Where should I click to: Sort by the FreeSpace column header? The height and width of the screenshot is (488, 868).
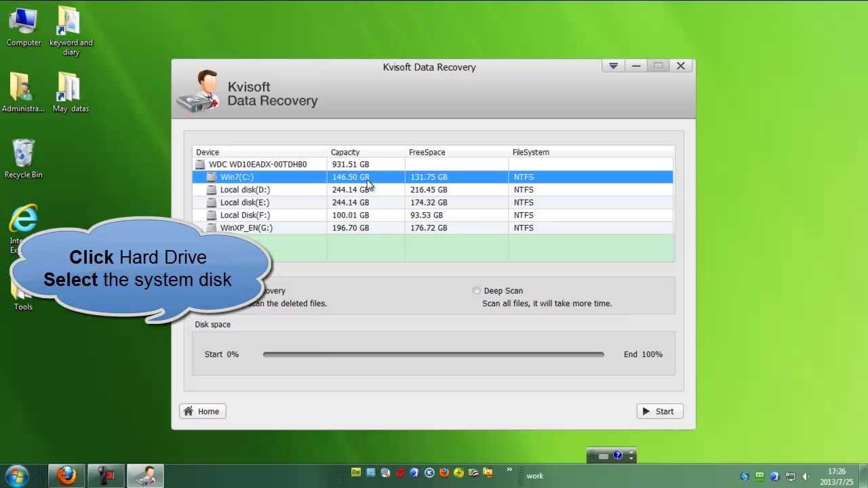[457, 152]
